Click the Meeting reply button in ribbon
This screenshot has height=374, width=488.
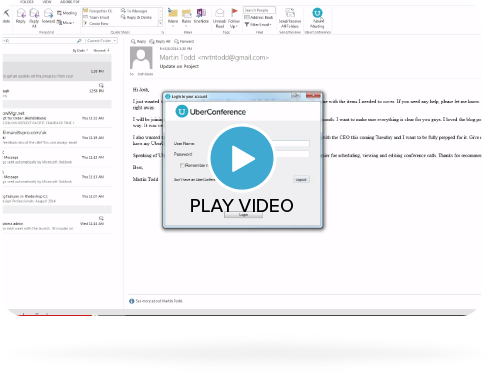coord(67,13)
